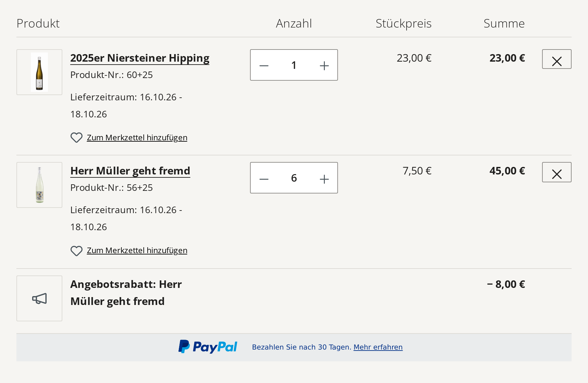This screenshot has height=383, width=588.
Task: Select the text Bezahlen Sie nach 30 Tagen.
Action: point(302,347)
